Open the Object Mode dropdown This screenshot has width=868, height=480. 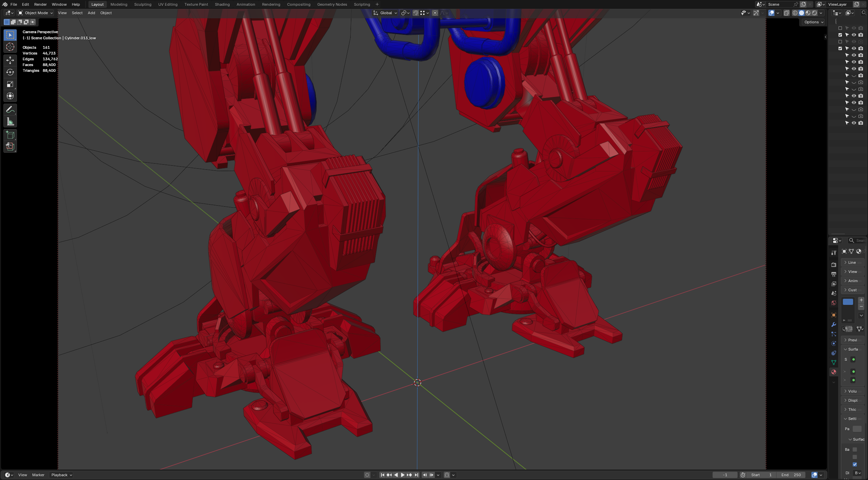coord(36,13)
